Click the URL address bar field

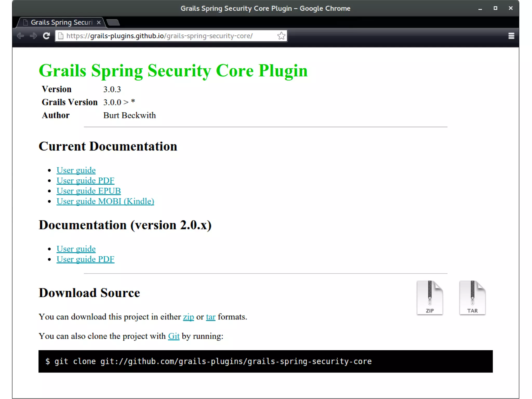coord(169,36)
